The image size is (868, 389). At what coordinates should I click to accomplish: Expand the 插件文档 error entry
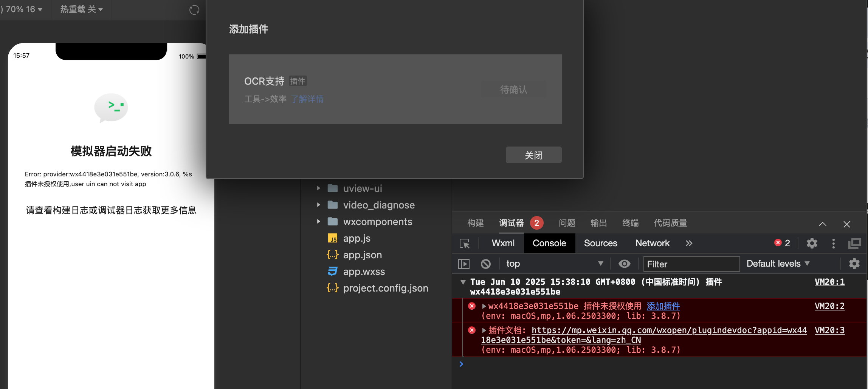point(484,330)
